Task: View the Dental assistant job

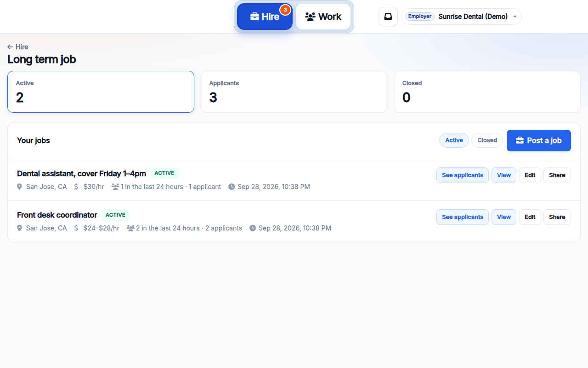Action: coord(504,175)
